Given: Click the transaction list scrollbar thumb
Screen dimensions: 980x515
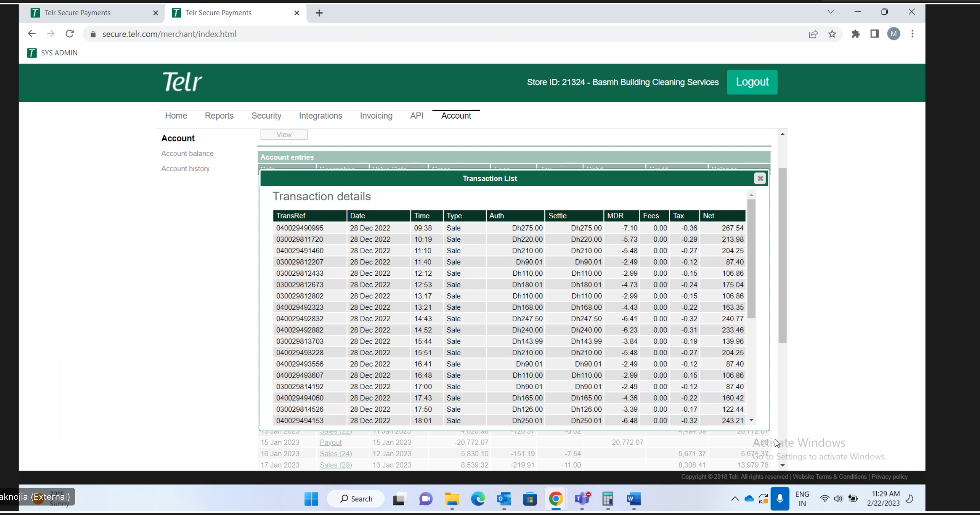Looking at the screenshot, I should 751,259.
